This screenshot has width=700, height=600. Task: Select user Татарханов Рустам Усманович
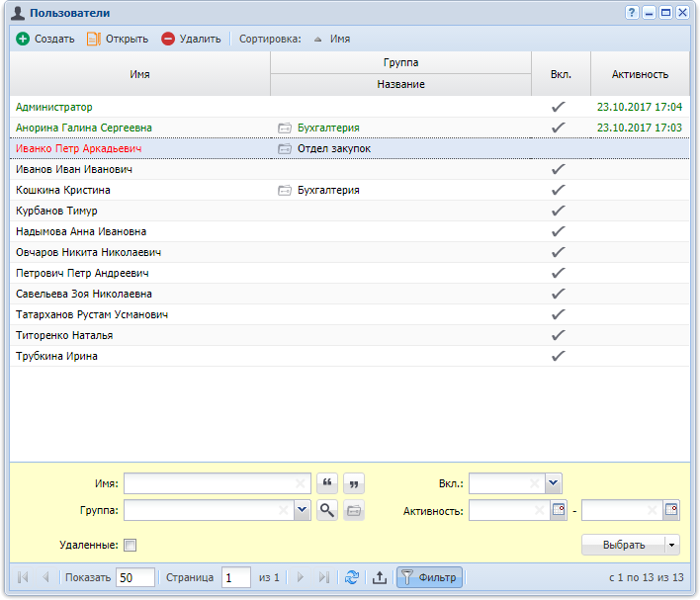tap(92, 314)
